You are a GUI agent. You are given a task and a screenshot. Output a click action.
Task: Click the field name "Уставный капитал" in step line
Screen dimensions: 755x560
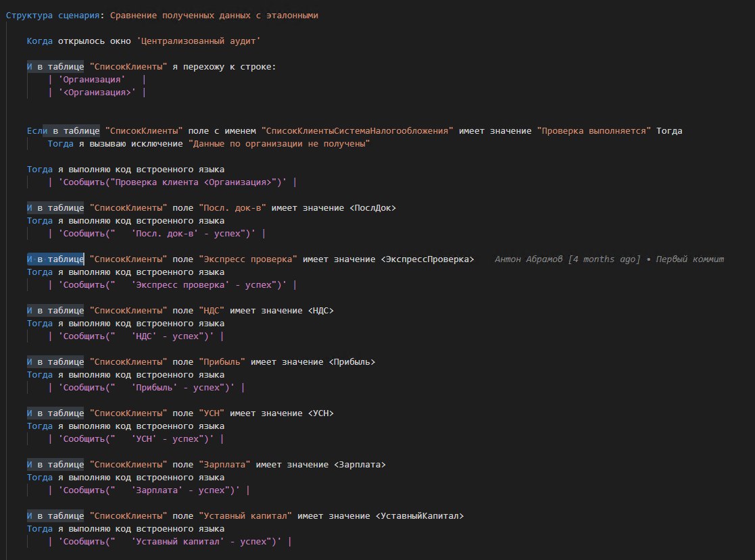pyautogui.click(x=245, y=515)
